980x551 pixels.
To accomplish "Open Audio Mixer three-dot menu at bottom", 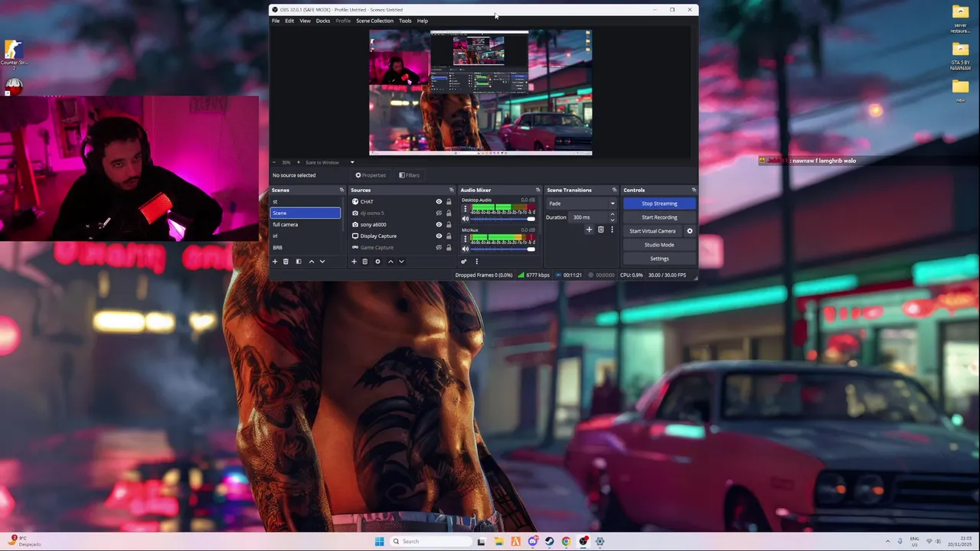I will [x=476, y=262].
